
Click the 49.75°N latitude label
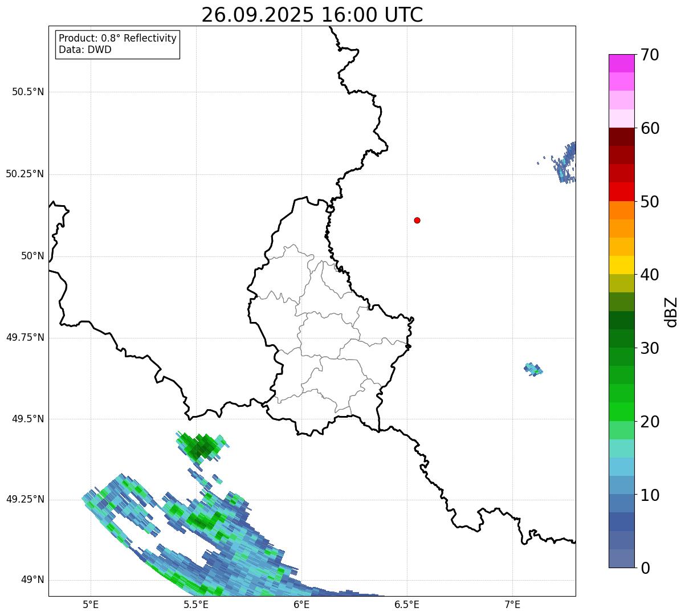click(x=25, y=337)
